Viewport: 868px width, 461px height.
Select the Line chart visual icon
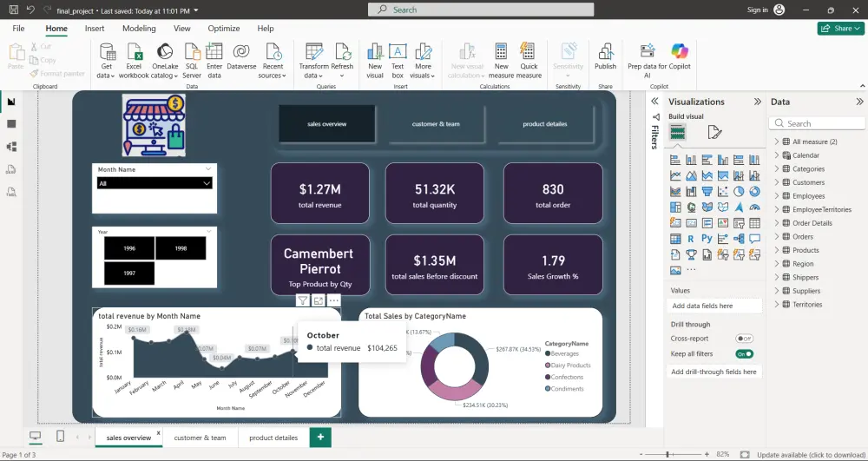point(675,176)
